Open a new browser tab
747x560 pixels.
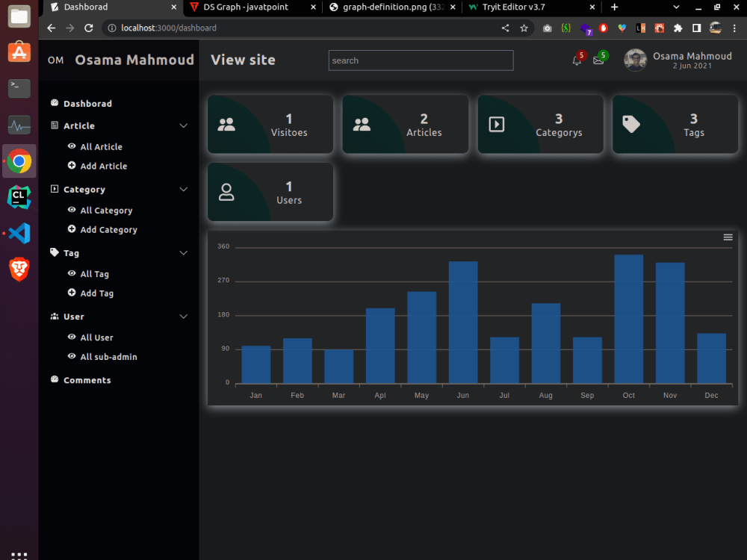615,7
